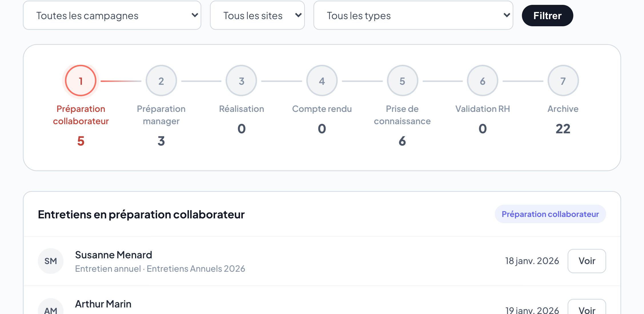
Task: Open Arthur Marin interview entry
Action: tap(322, 300)
